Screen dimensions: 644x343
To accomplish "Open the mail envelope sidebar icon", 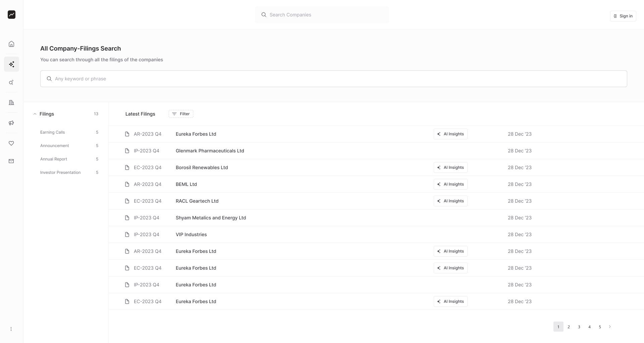I will 11,161.
